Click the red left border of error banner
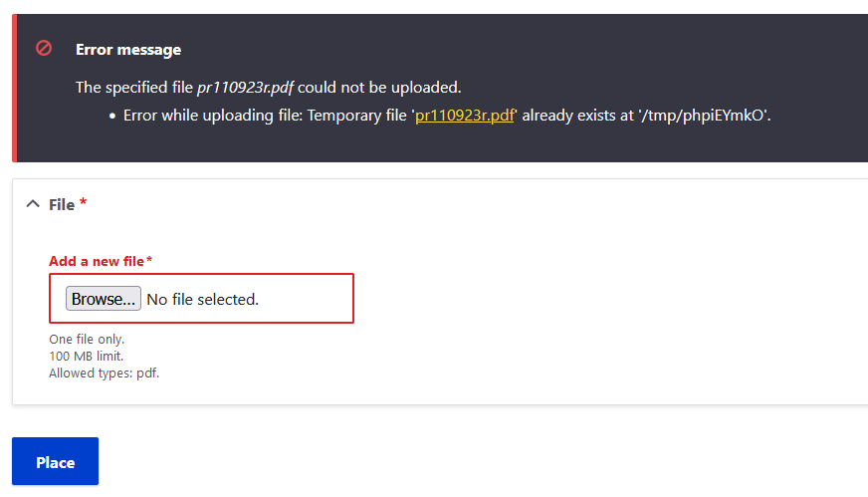The height and width of the screenshot is (497, 868). tap(14, 88)
